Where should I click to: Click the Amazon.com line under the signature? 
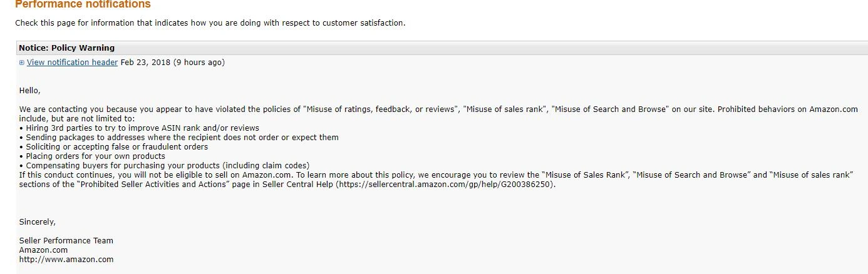[x=43, y=250]
